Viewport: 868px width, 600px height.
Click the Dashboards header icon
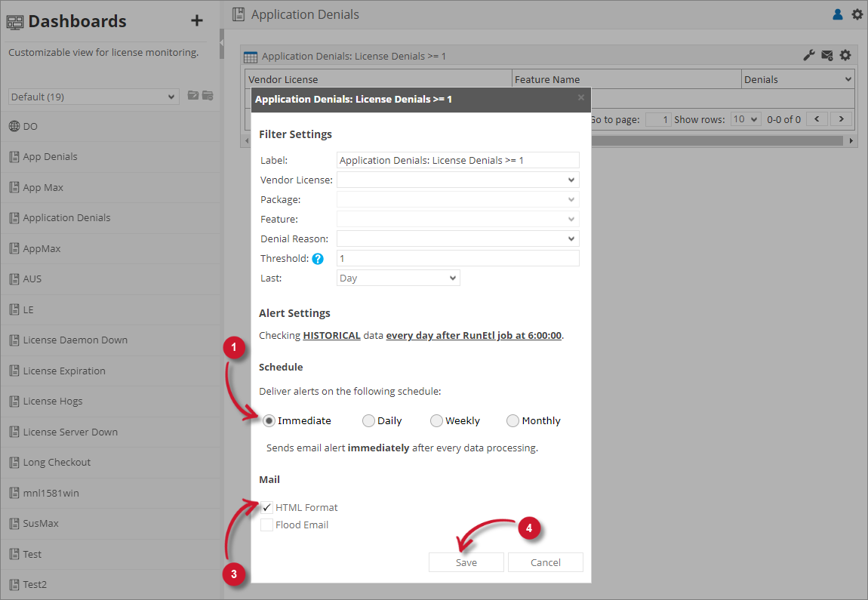tap(15, 22)
